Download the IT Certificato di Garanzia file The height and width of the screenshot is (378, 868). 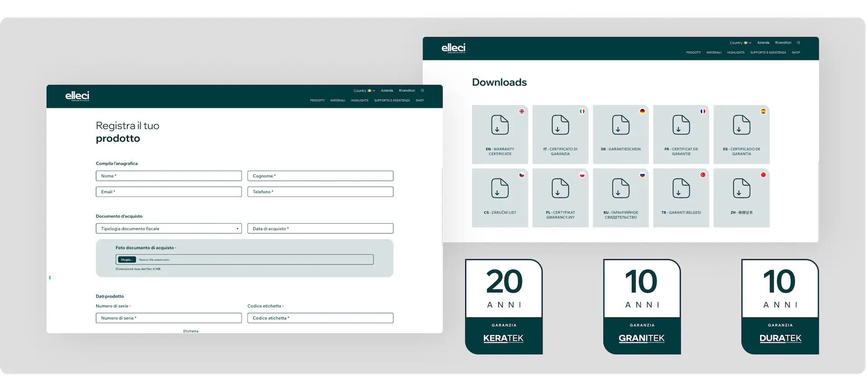tap(560, 134)
